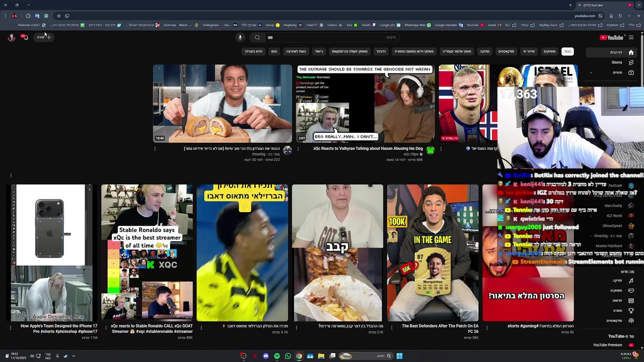Open WhatsApp from the taskbar

click(x=288, y=356)
